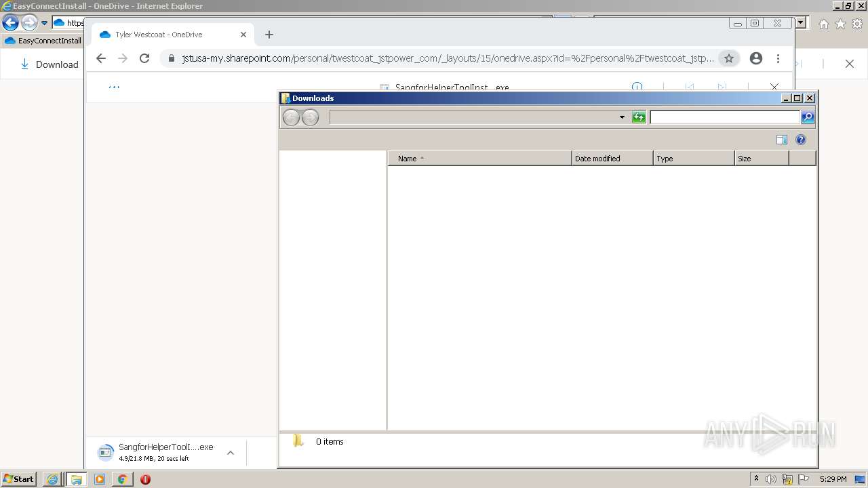Open Internet Explorer from the taskbar

52,479
